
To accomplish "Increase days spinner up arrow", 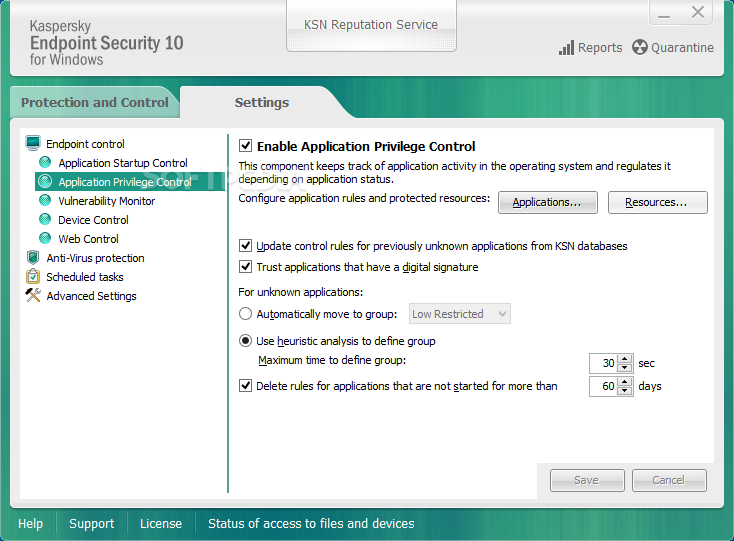I will (x=625, y=382).
